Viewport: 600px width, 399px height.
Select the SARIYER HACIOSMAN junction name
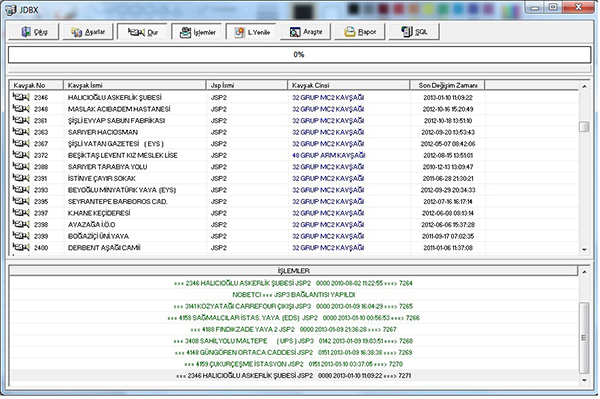coord(103,132)
